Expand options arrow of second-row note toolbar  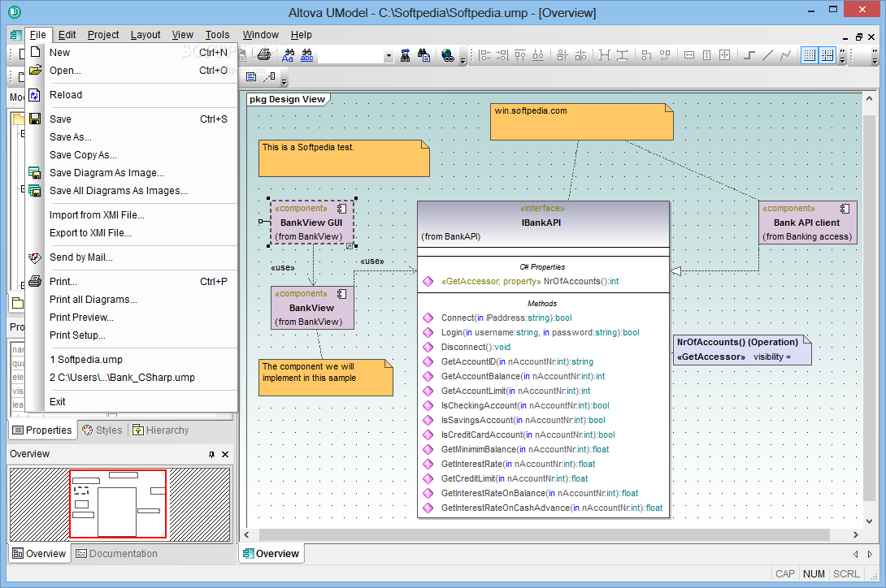[x=284, y=82]
